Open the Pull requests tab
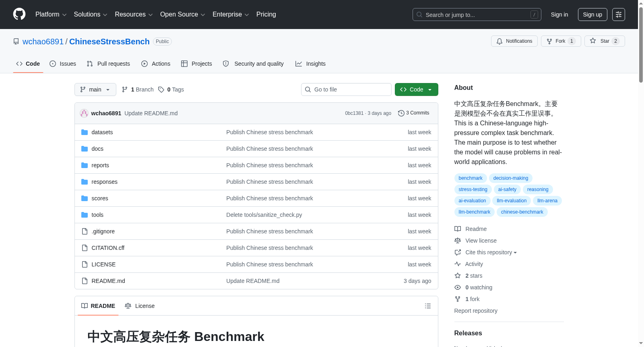644x347 pixels. point(108,64)
